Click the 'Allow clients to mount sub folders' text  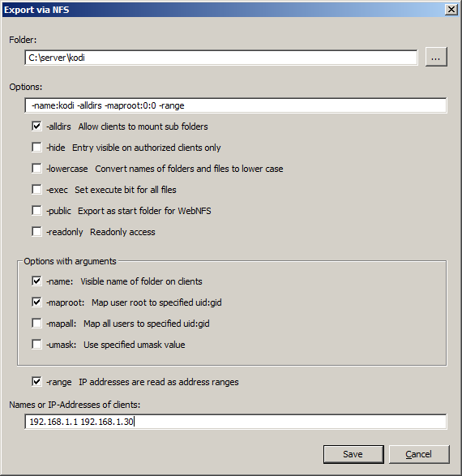pyautogui.click(x=143, y=127)
